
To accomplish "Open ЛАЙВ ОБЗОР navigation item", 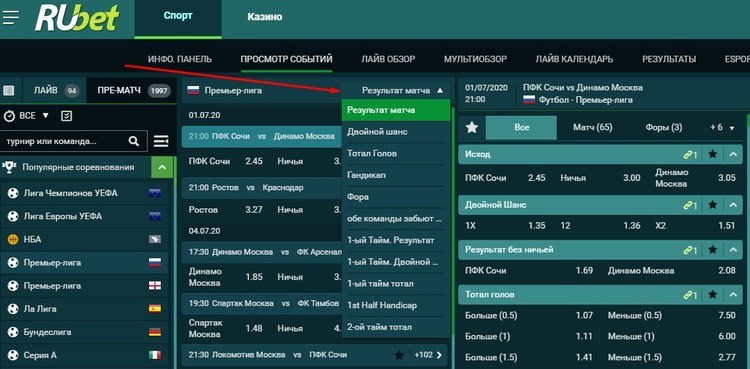I will [388, 59].
